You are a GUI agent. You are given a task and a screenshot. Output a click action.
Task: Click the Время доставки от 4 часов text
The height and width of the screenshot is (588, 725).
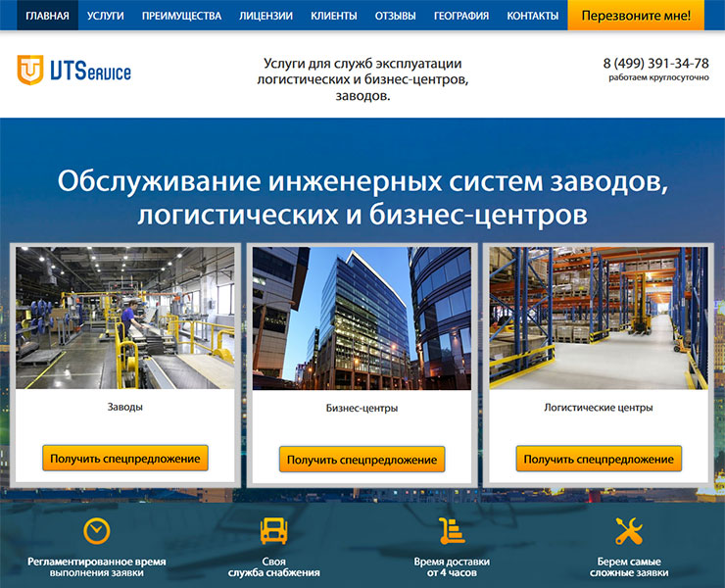pos(452,567)
